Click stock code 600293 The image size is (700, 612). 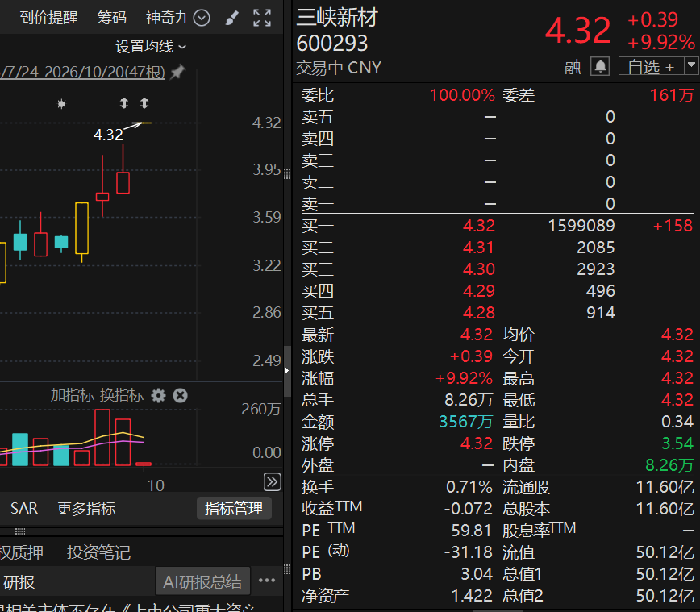pyautogui.click(x=332, y=44)
